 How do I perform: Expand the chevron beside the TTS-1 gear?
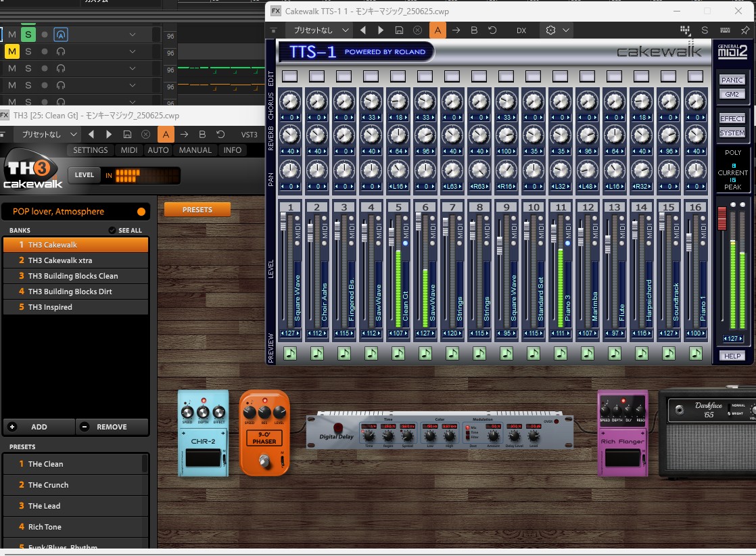click(x=566, y=30)
